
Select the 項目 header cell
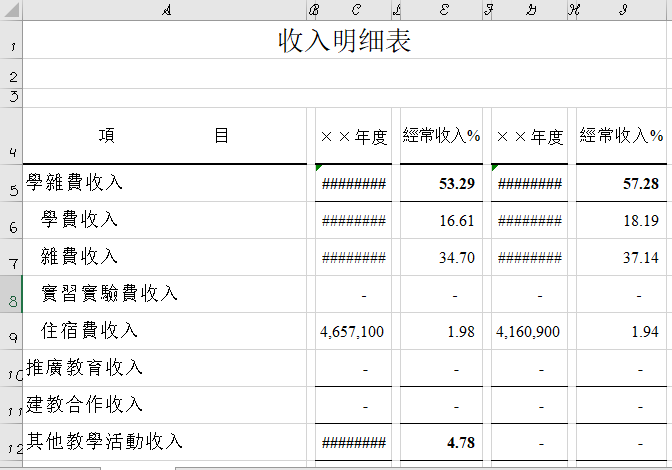tap(164, 136)
